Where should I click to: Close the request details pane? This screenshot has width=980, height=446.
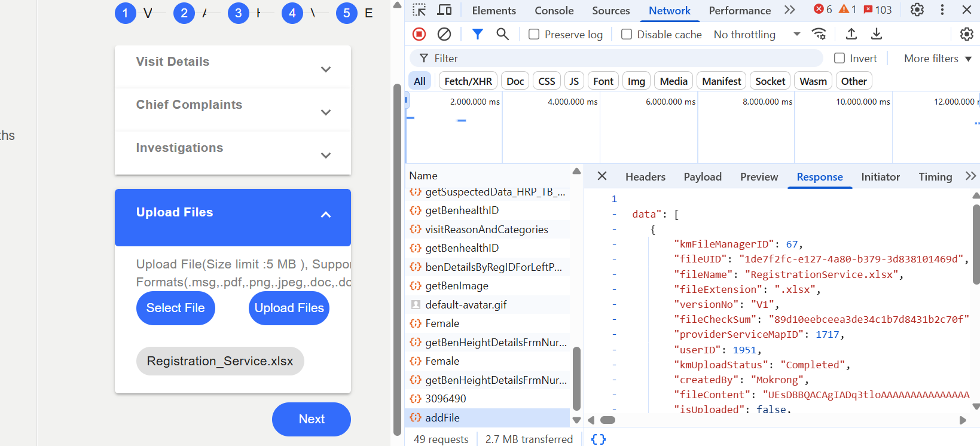tap(602, 176)
